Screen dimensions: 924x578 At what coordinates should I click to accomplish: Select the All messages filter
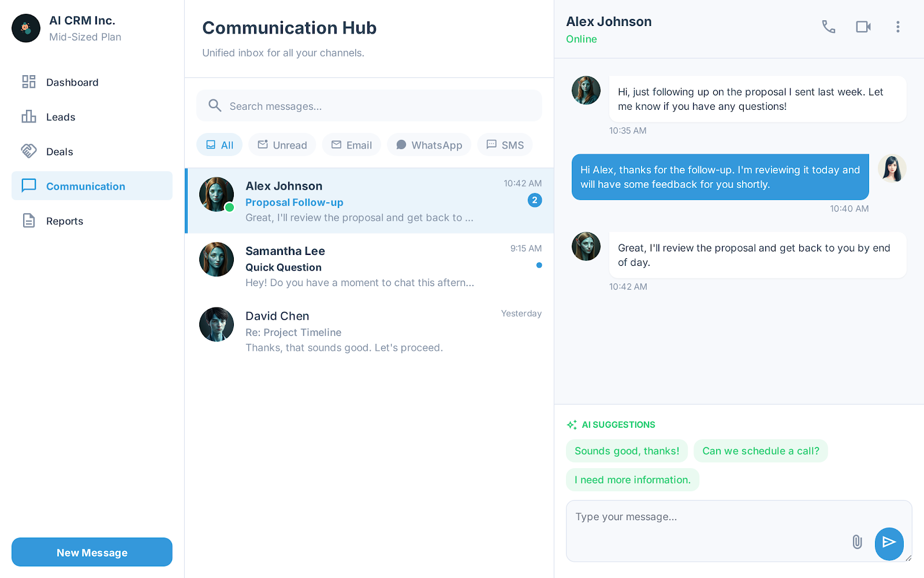pos(219,144)
